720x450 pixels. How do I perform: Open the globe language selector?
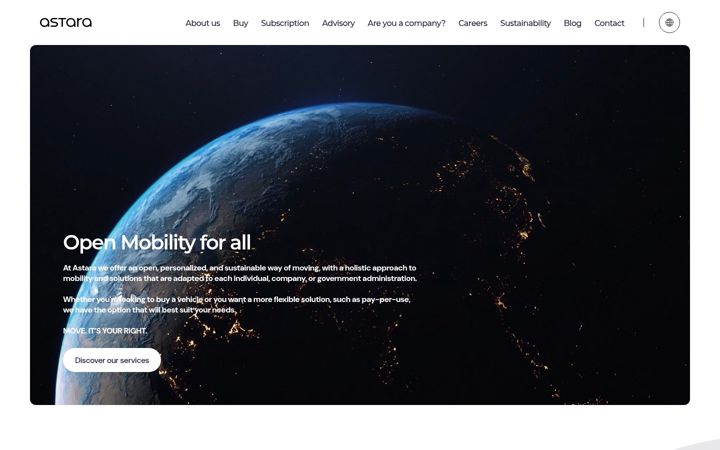click(669, 22)
